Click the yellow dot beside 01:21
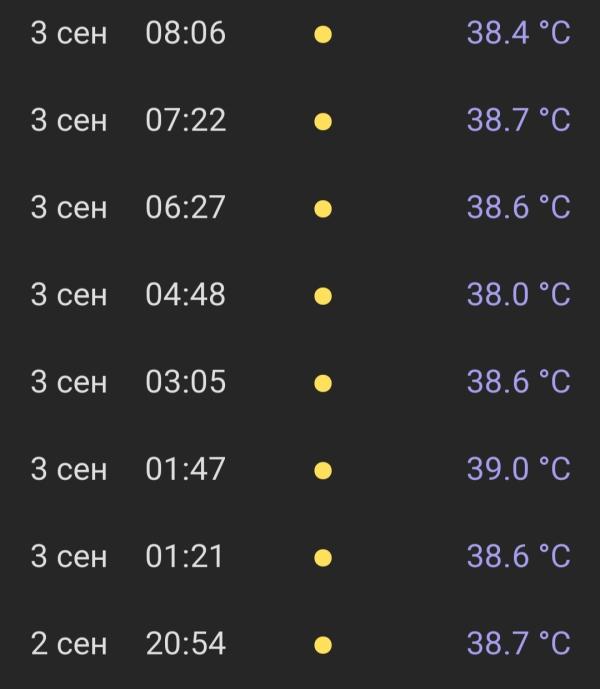 click(x=323, y=558)
